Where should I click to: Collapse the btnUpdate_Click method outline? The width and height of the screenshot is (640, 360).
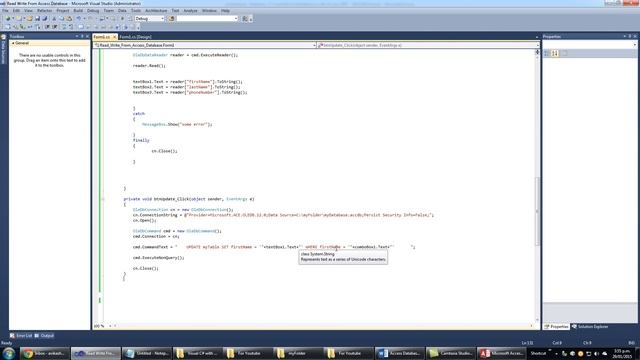(x=103, y=199)
